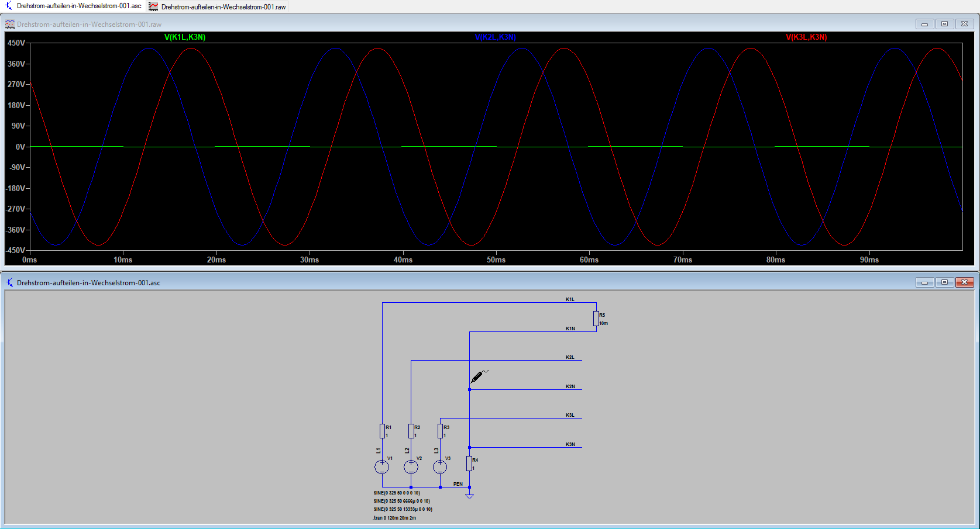
Task: Select voltage source V1 symbol
Action: click(381, 467)
